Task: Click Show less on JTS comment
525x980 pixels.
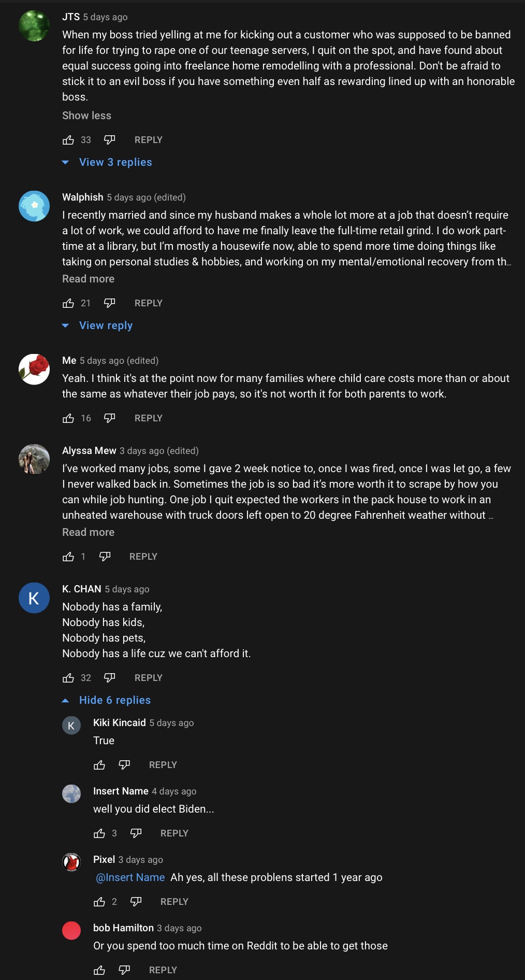Action: click(86, 116)
